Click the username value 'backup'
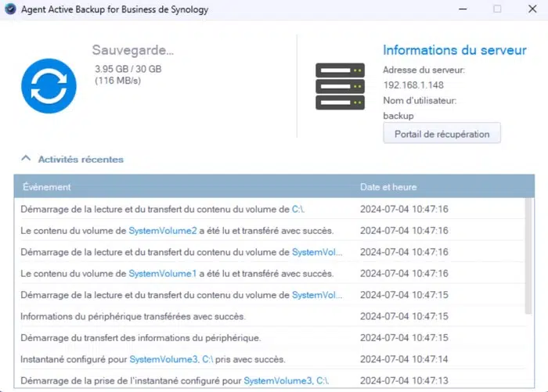Image resolution: width=548 pixels, height=392 pixels. tap(398, 116)
